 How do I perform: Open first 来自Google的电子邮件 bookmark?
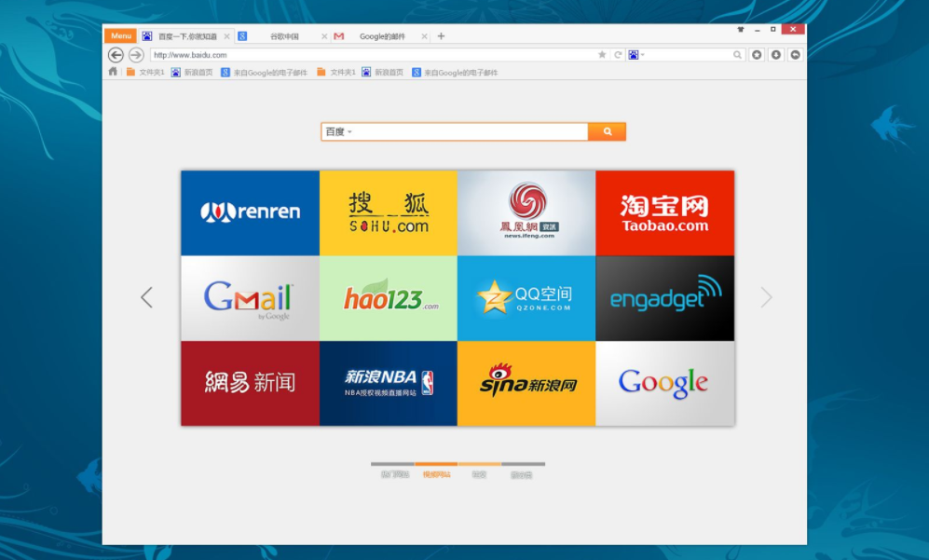265,73
